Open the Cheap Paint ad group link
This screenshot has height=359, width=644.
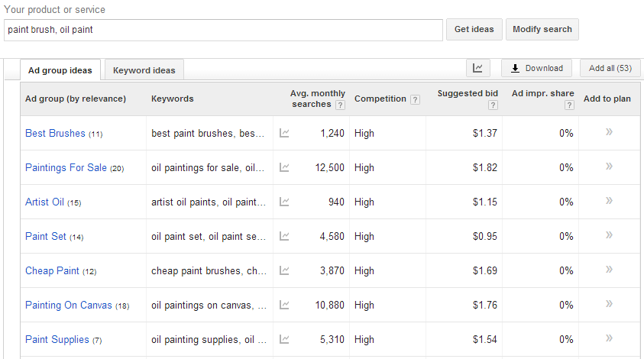point(52,270)
